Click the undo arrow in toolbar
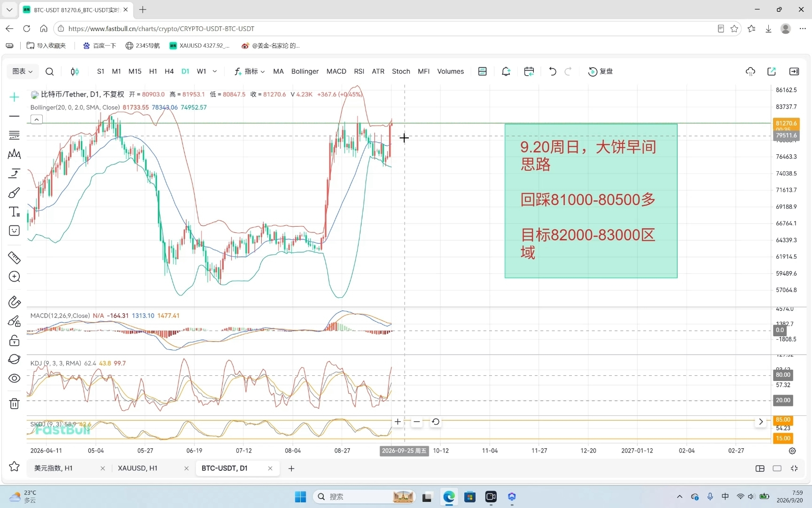Viewport: 812px width, 508px height. pyautogui.click(x=553, y=71)
